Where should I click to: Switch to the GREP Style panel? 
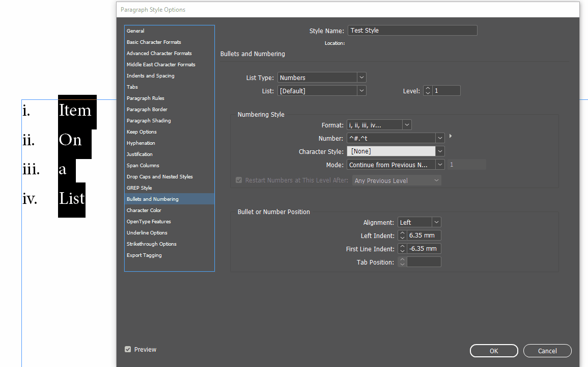tap(139, 188)
